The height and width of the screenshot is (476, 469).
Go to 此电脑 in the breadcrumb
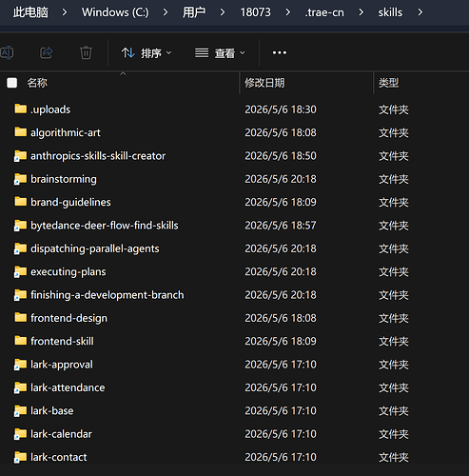pos(30,12)
